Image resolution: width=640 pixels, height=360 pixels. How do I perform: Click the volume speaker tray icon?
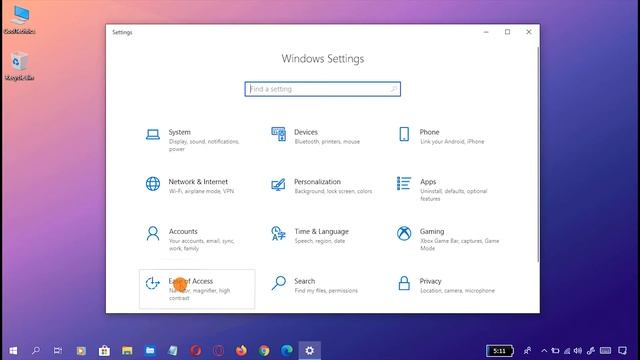578,351
